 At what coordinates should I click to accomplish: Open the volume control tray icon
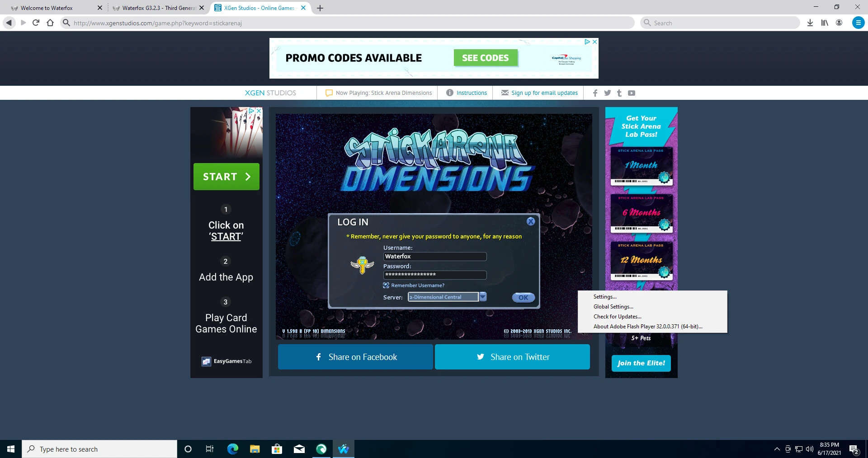809,449
